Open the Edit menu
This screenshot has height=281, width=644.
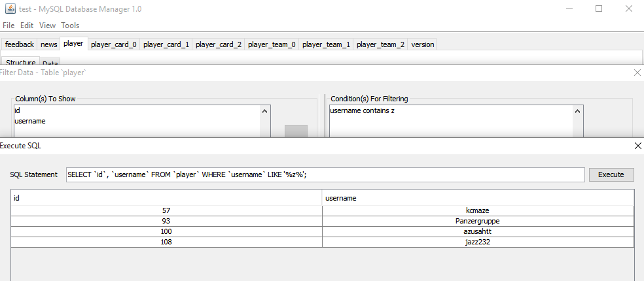click(27, 25)
